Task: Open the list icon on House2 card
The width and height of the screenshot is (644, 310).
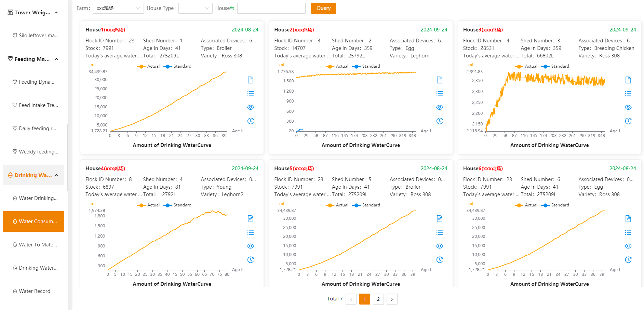Action: point(440,94)
